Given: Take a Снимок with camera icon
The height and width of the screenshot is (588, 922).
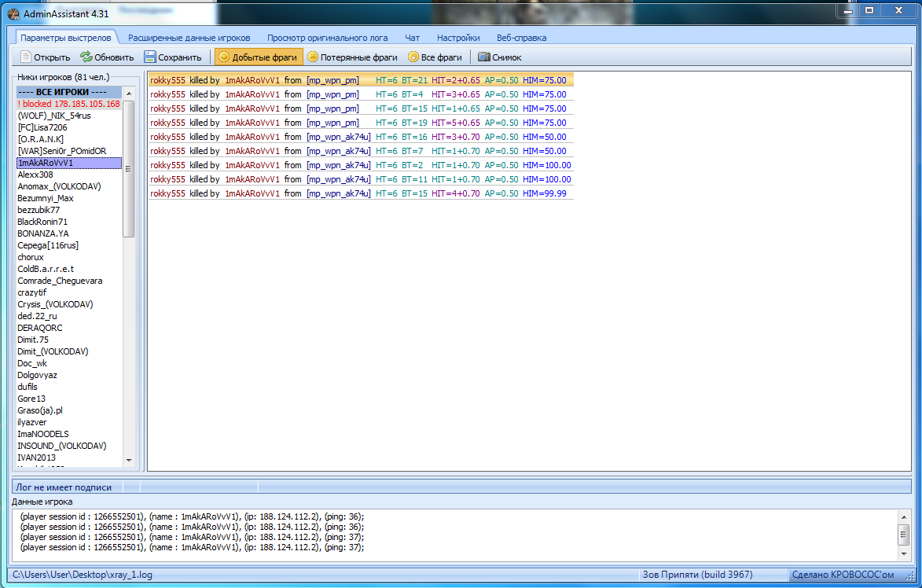Looking at the screenshot, I should click(500, 57).
